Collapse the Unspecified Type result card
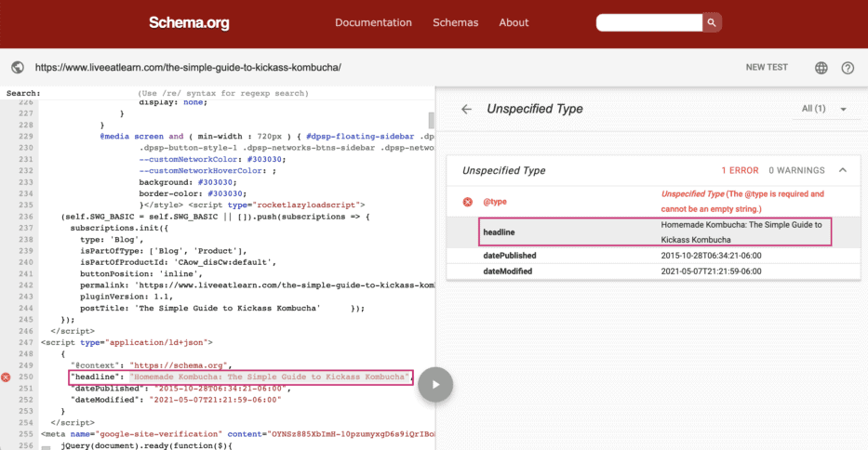Image resolution: width=868 pixels, height=450 pixels. [x=843, y=170]
